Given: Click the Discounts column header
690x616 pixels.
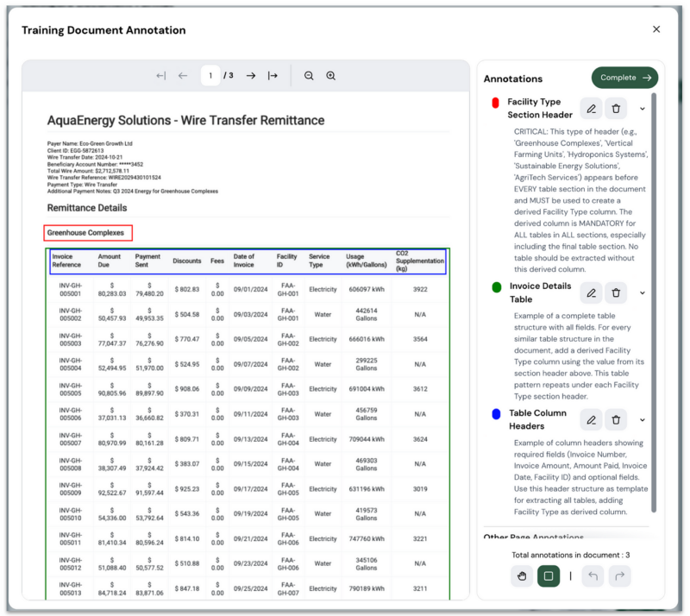Looking at the screenshot, I should [x=187, y=261].
